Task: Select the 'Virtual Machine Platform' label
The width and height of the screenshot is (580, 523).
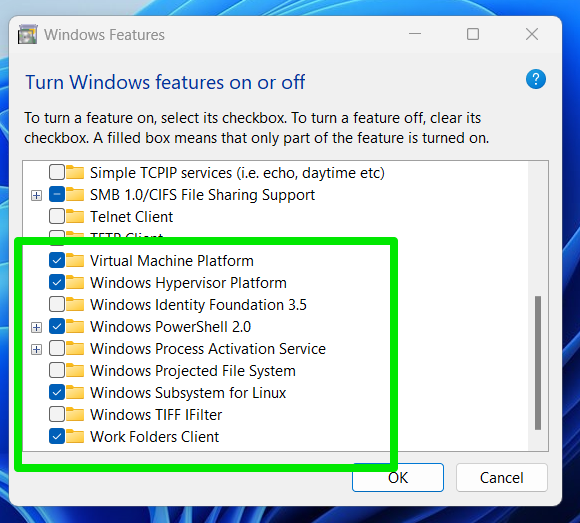Action: 172,261
